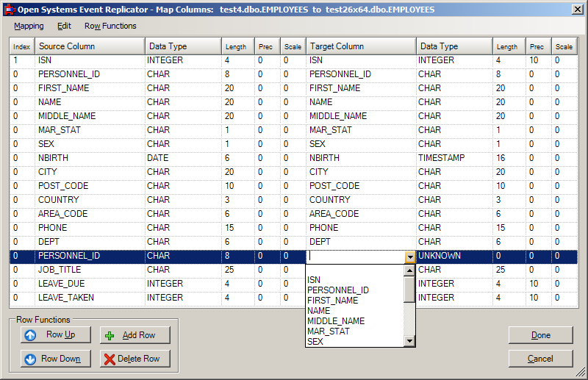Open the Mapping menu
588x380 pixels.
[x=29, y=26]
